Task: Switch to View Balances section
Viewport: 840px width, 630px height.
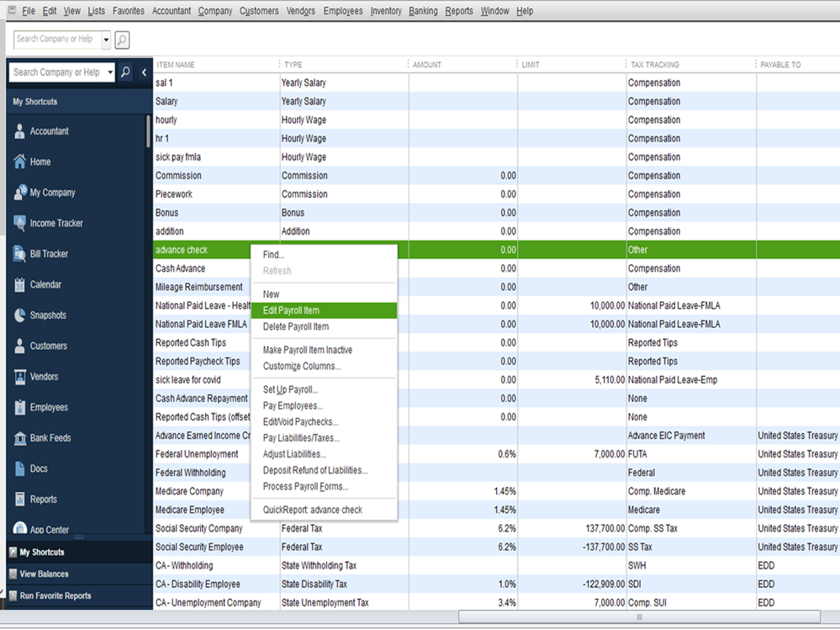Action: pos(44,574)
